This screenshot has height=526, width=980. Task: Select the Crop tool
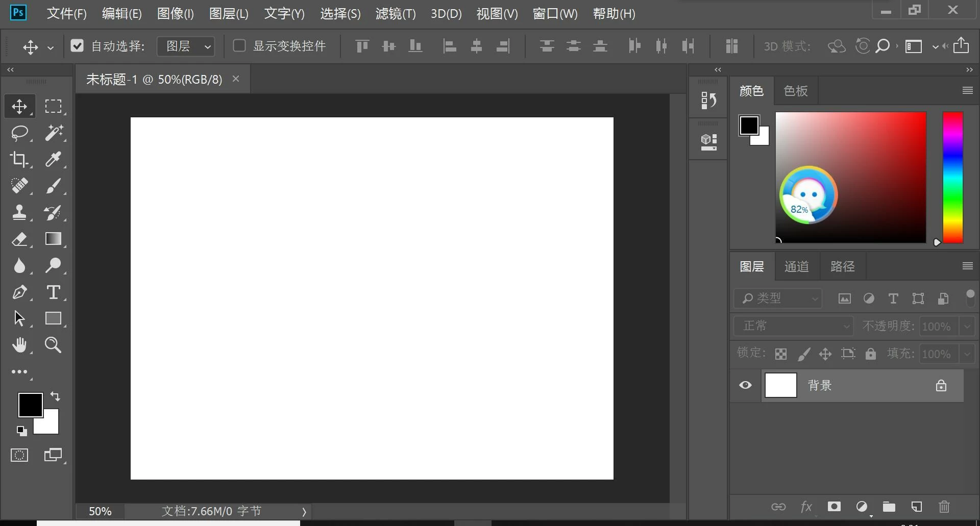click(19, 159)
